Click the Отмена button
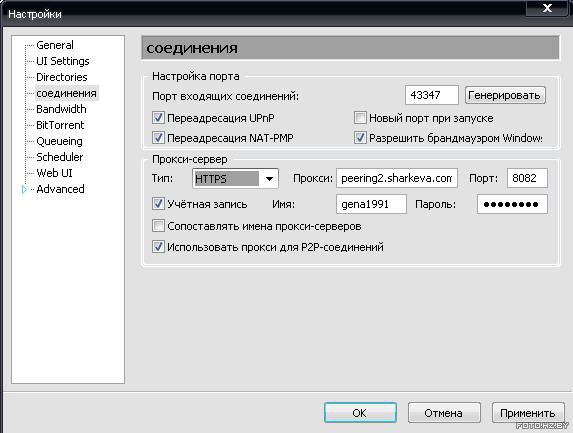The height and width of the screenshot is (433, 573). (444, 413)
